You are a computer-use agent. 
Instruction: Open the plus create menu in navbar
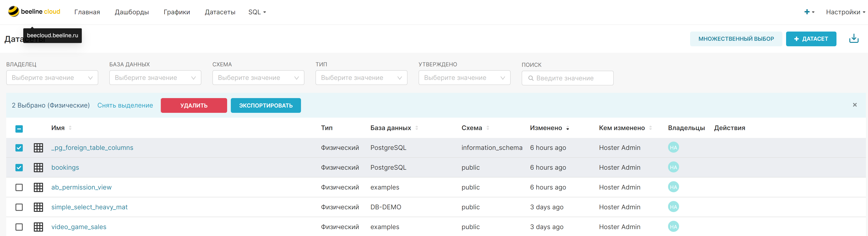pos(809,12)
